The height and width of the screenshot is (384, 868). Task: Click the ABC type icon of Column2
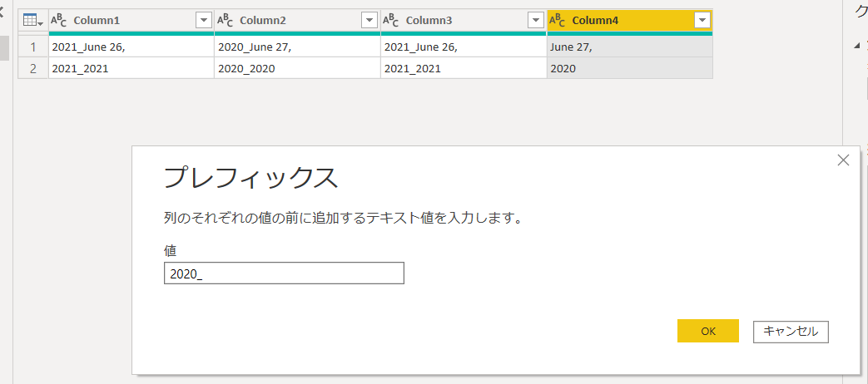[224, 21]
